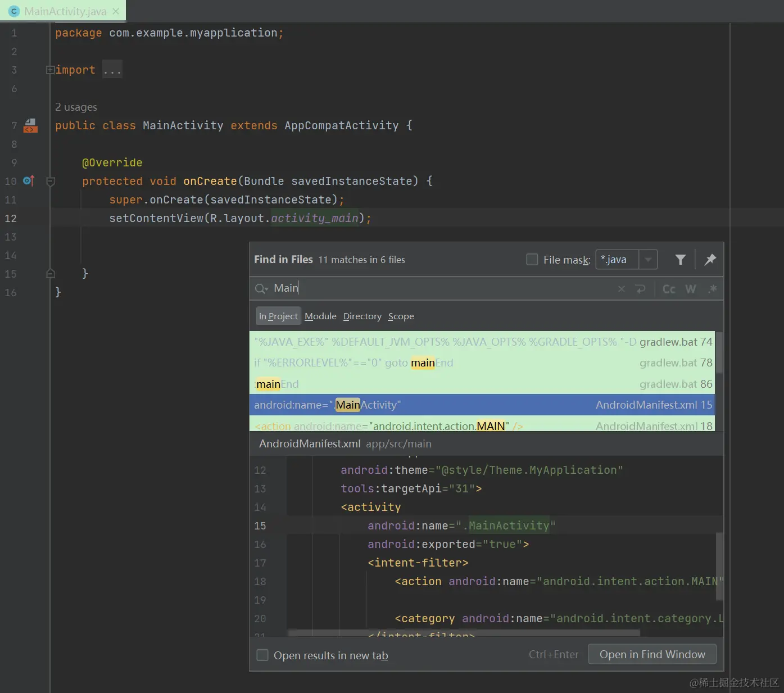The width and height of the screenshot is (784, 693).
Task: Click the Java class icon on MainActivity.java tab
Action: pyautogui.click(x=14, y=11)
